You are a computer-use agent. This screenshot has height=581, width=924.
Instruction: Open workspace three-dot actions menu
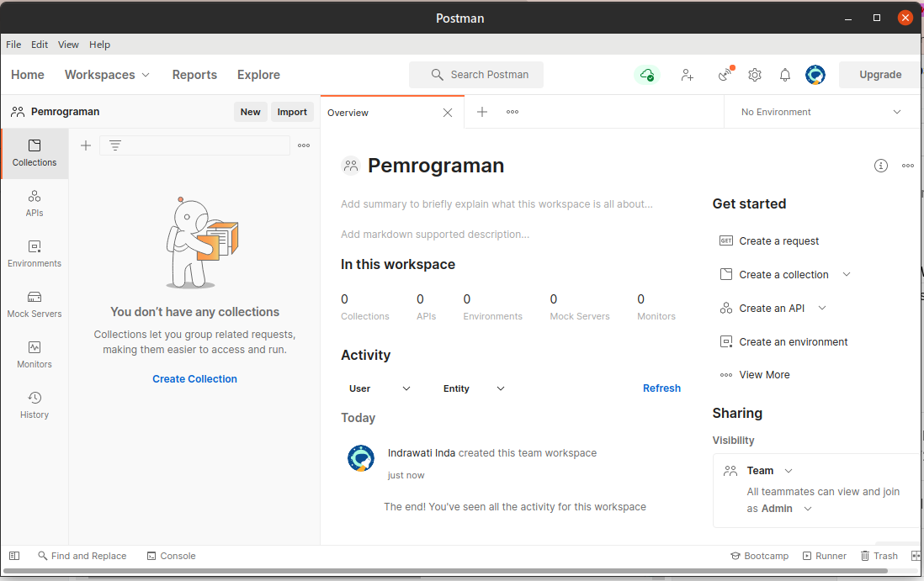pyautogui.click(x=908, y=166)
